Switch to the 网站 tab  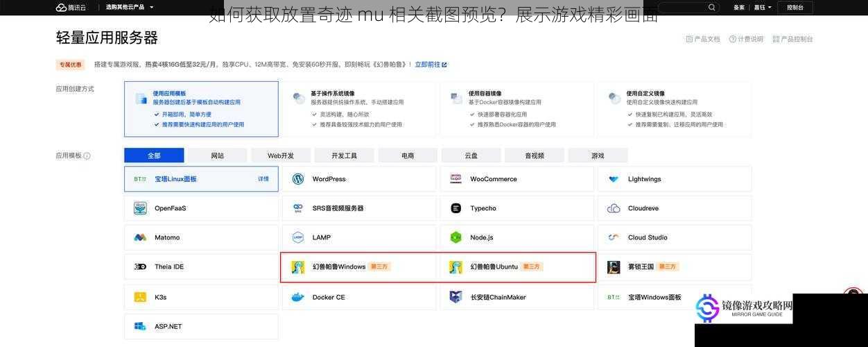coord(217,155)
